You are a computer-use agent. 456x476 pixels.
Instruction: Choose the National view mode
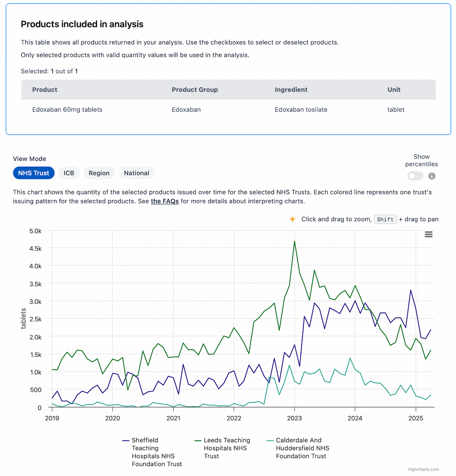tap(136, 173)
